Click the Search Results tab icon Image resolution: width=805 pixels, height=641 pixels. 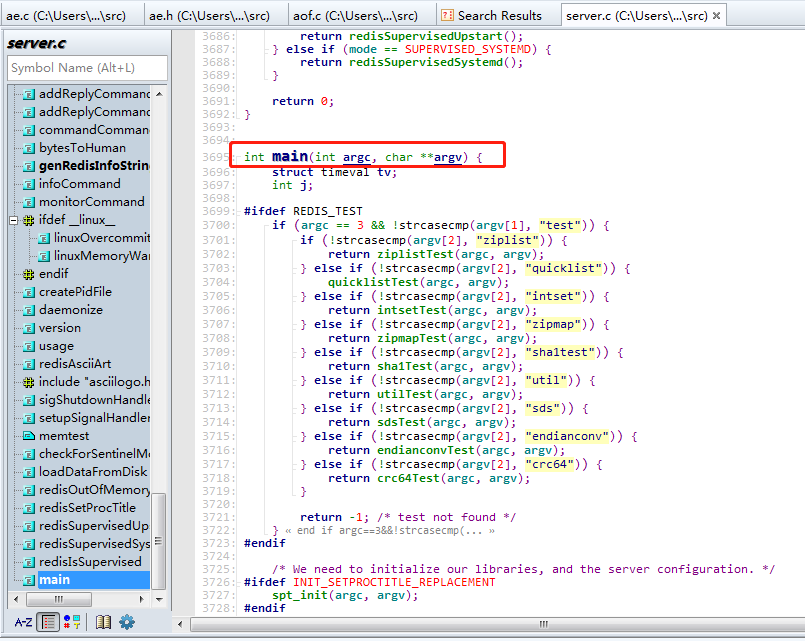pyautogui.click(x=447, y=15)
